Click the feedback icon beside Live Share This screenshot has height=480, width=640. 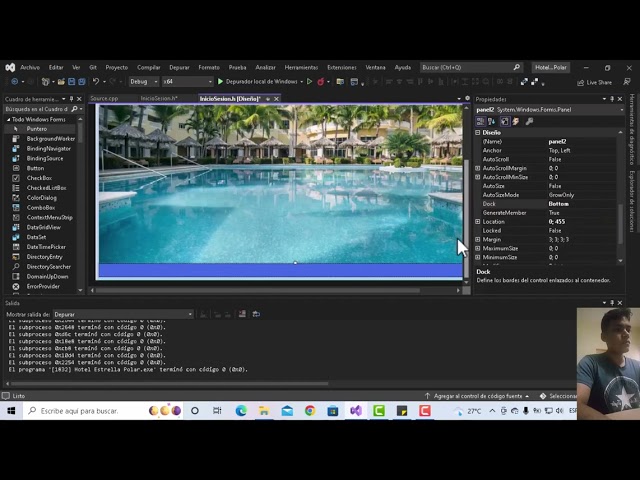point(627,82)
